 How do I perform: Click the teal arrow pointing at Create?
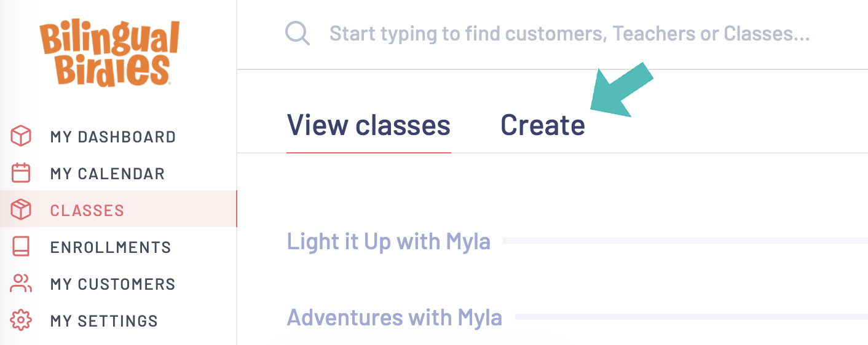(x=621, y=90)
